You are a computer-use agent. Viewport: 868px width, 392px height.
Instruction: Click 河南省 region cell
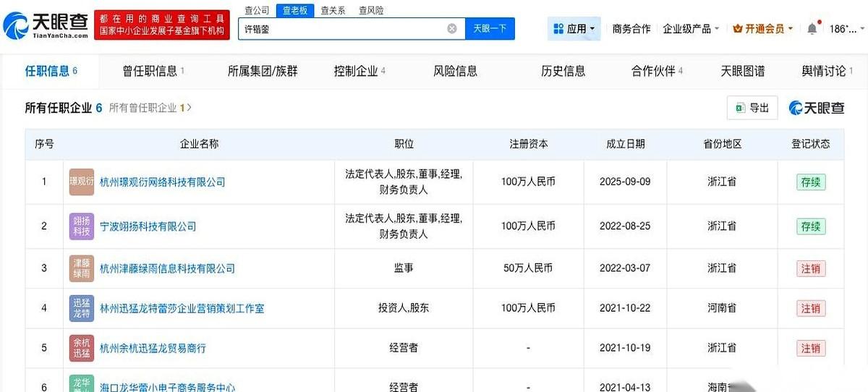pyautogui.click(x=722, y=308)
